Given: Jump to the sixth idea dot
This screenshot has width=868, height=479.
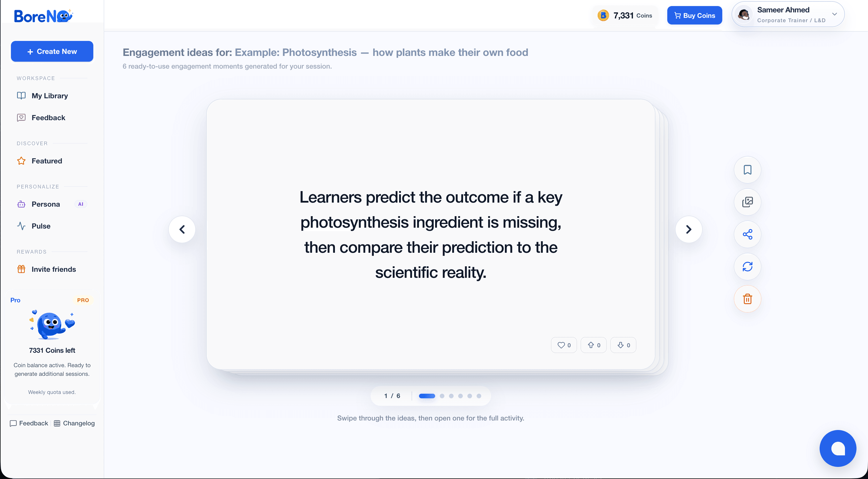Looking at the screenshot, I should [x=479, y=396].
